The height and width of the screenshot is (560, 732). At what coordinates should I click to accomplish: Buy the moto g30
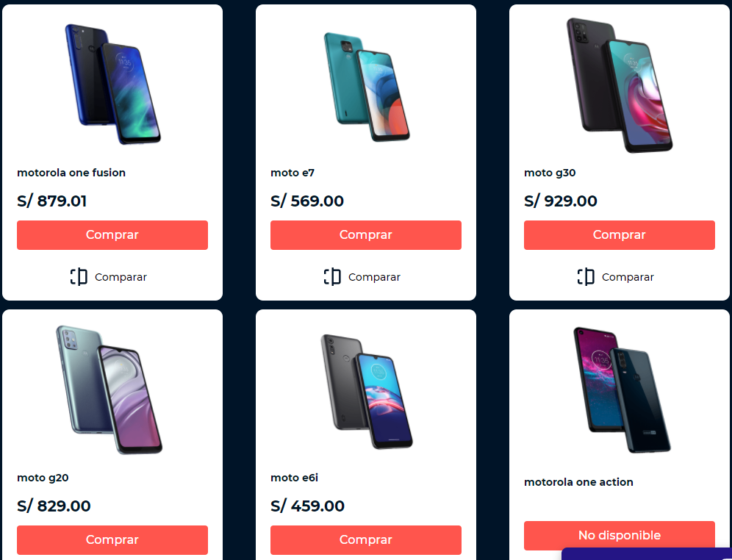click(620, 234)
